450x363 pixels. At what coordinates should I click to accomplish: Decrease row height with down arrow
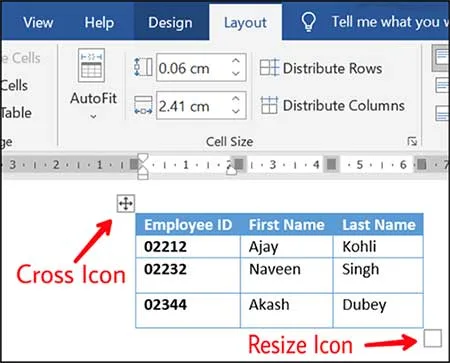[236, 73]
